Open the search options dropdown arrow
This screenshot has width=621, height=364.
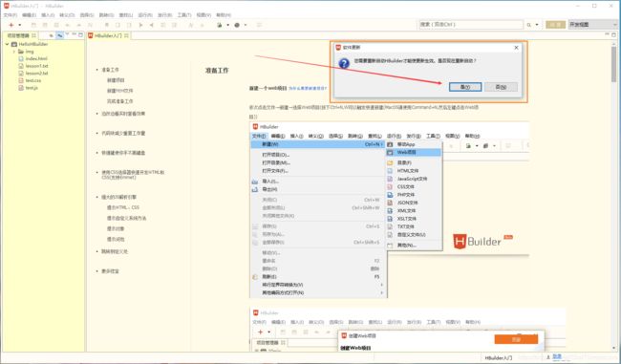pyautogui.click(x=537, y=25)
